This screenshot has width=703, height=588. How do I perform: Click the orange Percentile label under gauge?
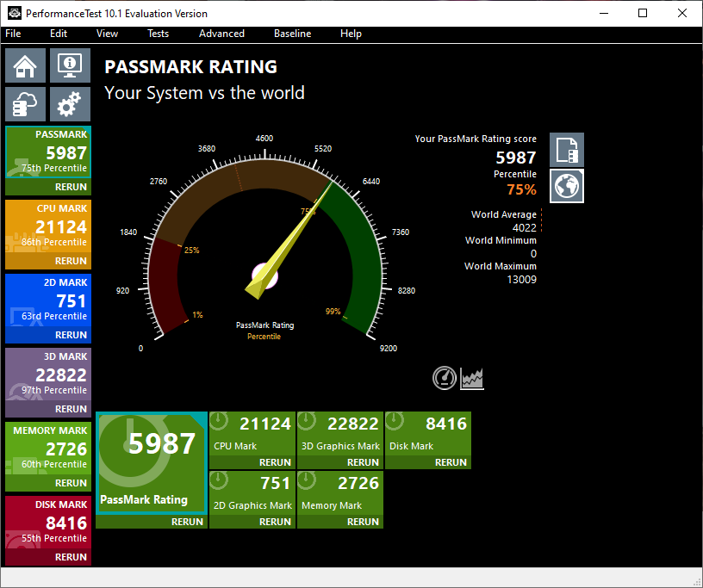click(x=264, y=337)
